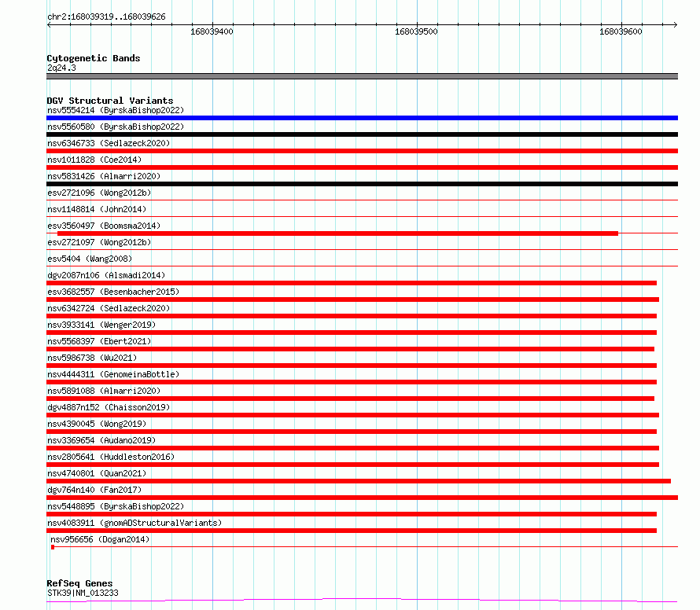This screenshot has height=610, width=700.
Task: Click nsv5891088 (Almarri2020) label
Action: [104, 391]
